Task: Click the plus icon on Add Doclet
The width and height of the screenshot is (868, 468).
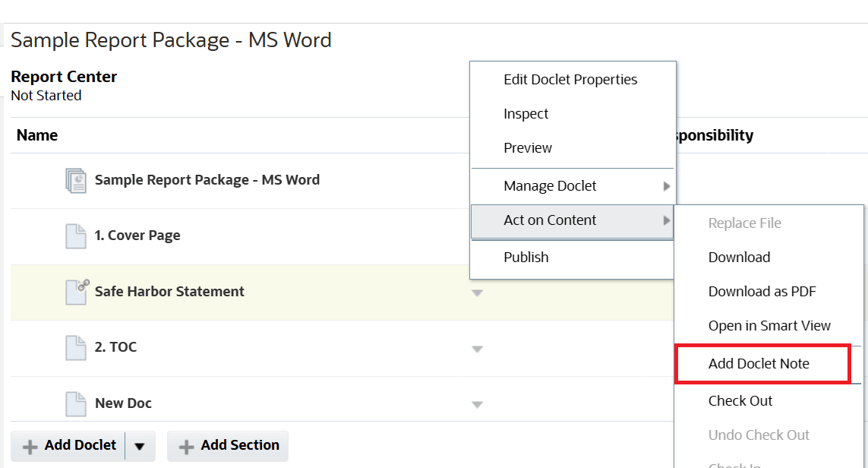Action: click(29, 446)
